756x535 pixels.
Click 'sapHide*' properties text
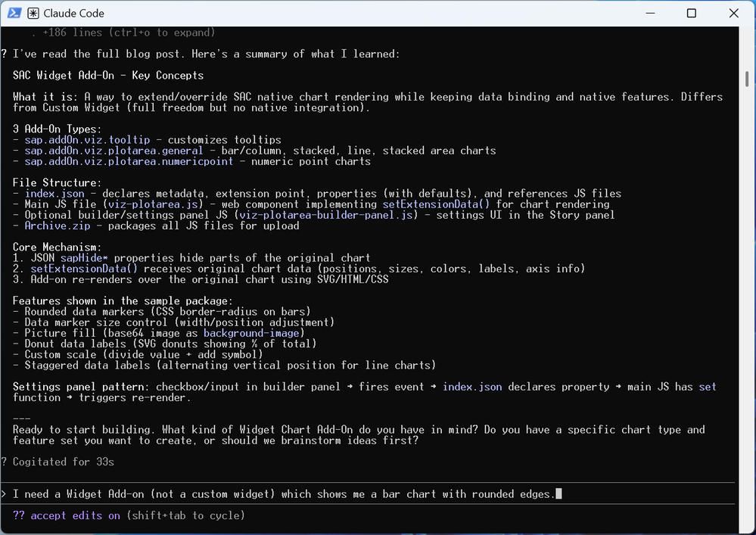pos(84,258)
